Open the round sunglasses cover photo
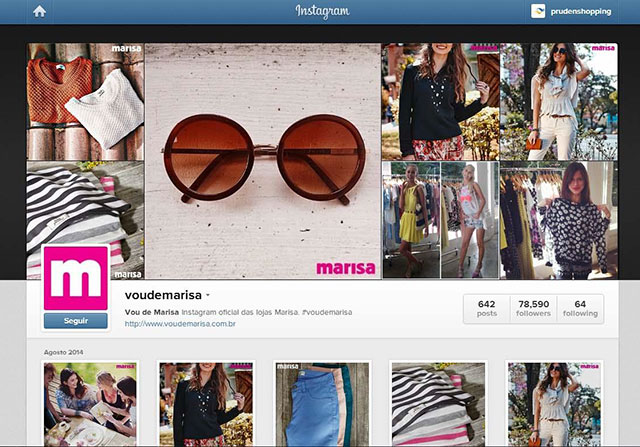This screenshot has width=640, height=447. 263,161
